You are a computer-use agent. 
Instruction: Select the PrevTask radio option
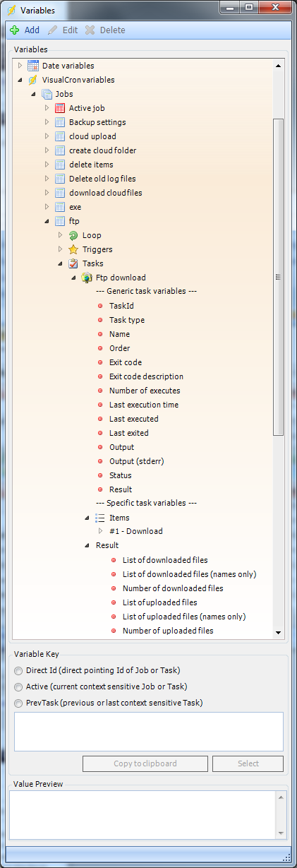[x=18, y=703]
